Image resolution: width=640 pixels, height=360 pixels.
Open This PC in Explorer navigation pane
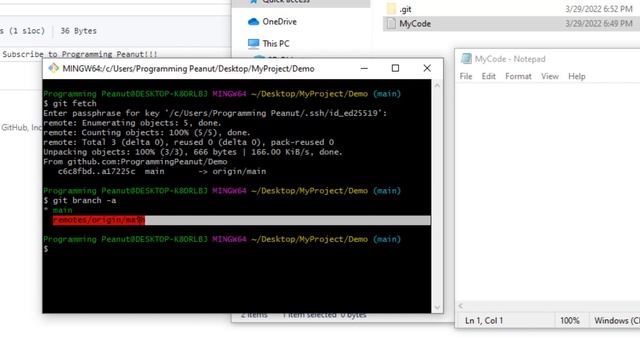click(276, 43)
